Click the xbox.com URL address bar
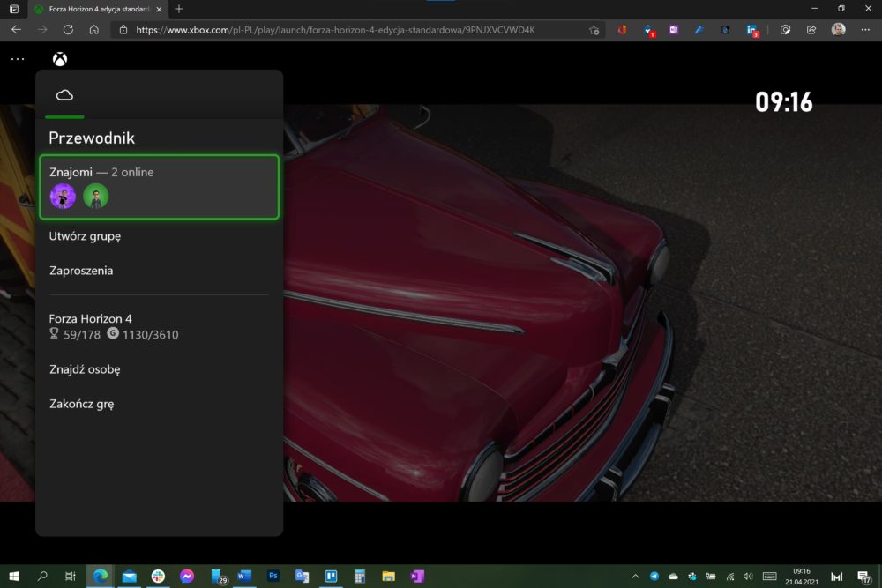The image size is (882, 588). pos(335,30)
